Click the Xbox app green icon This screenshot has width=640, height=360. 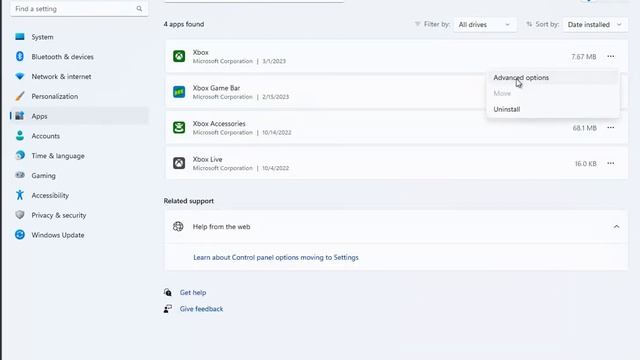[179, 56]
